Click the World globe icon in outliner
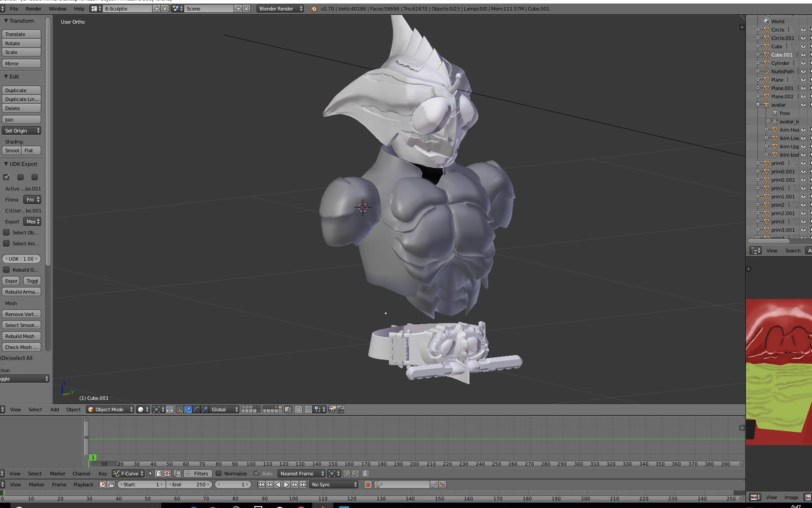Image resolution: width=812 pixels, height=508 pixels. point(766,21)
